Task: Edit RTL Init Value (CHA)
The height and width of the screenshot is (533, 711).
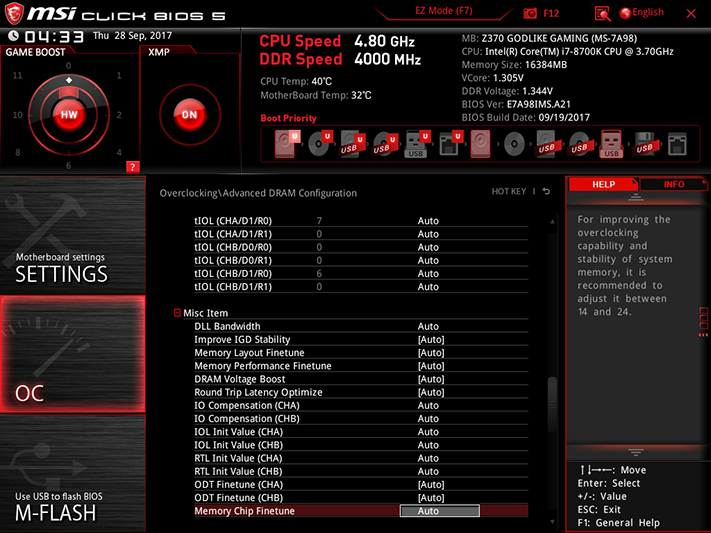Action: point(428,458)
